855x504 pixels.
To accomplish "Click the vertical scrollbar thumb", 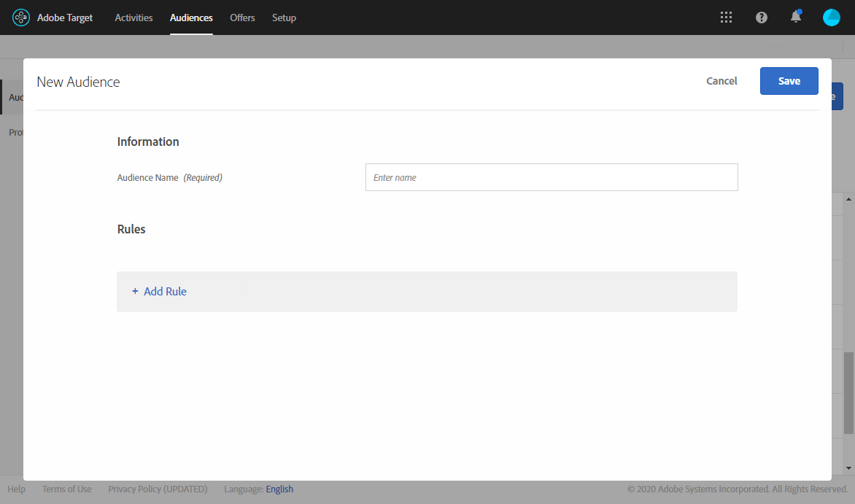I will pos(848,392).
